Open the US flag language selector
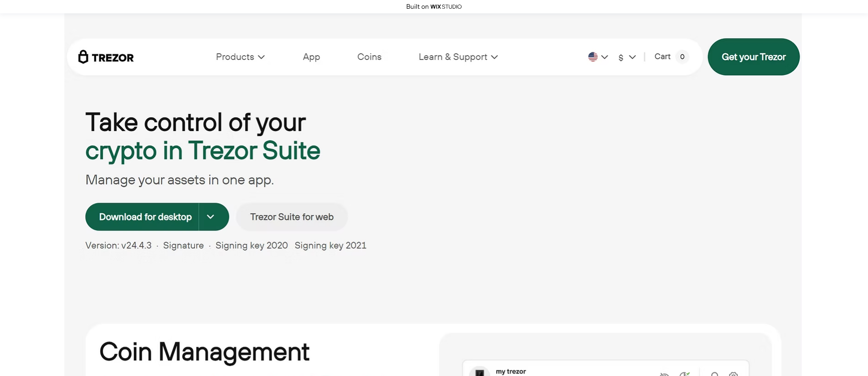Screen dimensions: 868x376 tap(598, 57)
